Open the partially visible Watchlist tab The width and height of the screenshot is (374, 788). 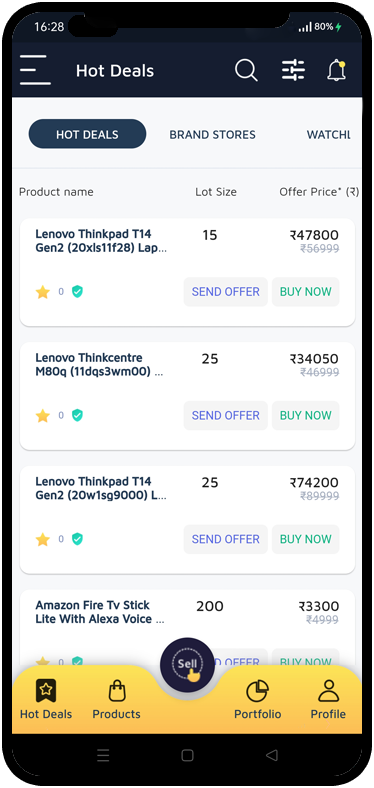point(328,135)
